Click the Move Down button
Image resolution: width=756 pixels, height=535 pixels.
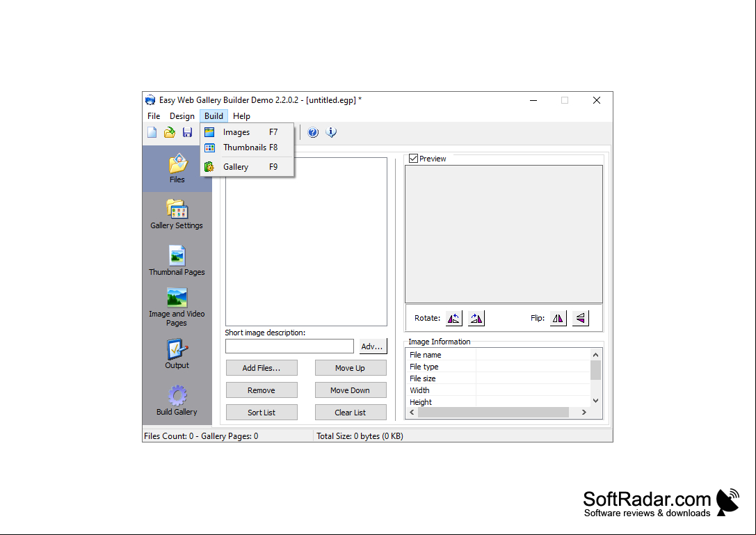click(x=351, y=390)
